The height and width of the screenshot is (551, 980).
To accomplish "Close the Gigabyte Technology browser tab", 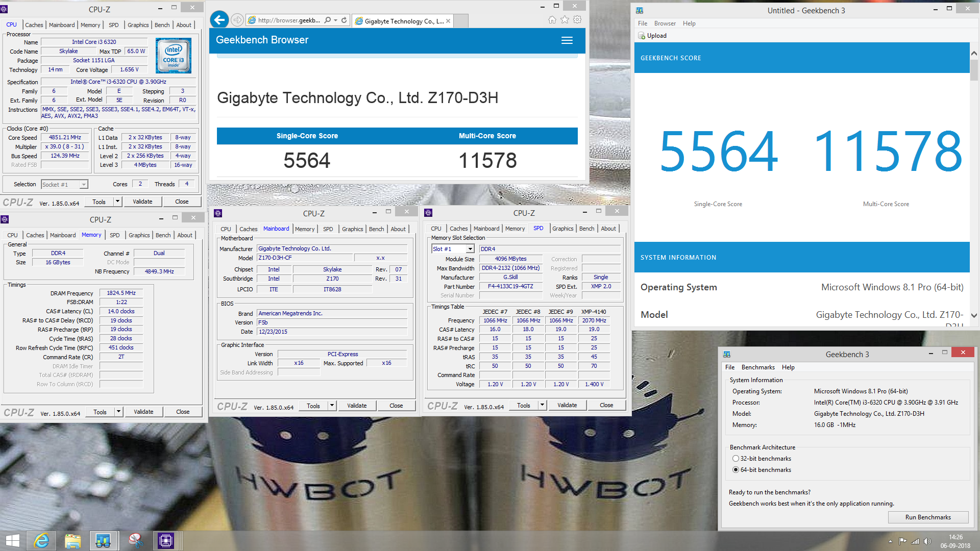I will tap(448, 21).
